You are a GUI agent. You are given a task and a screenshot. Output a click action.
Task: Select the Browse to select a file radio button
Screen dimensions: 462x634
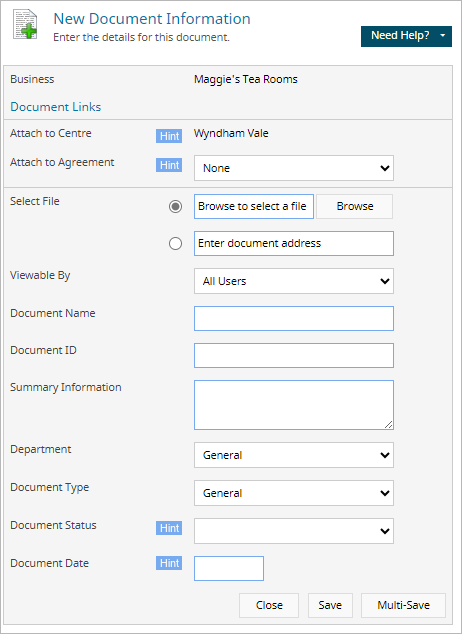(175, 207)
